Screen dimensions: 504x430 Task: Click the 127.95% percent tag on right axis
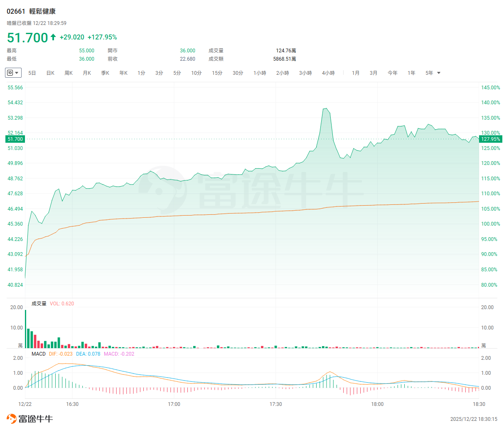click(490, 139)
